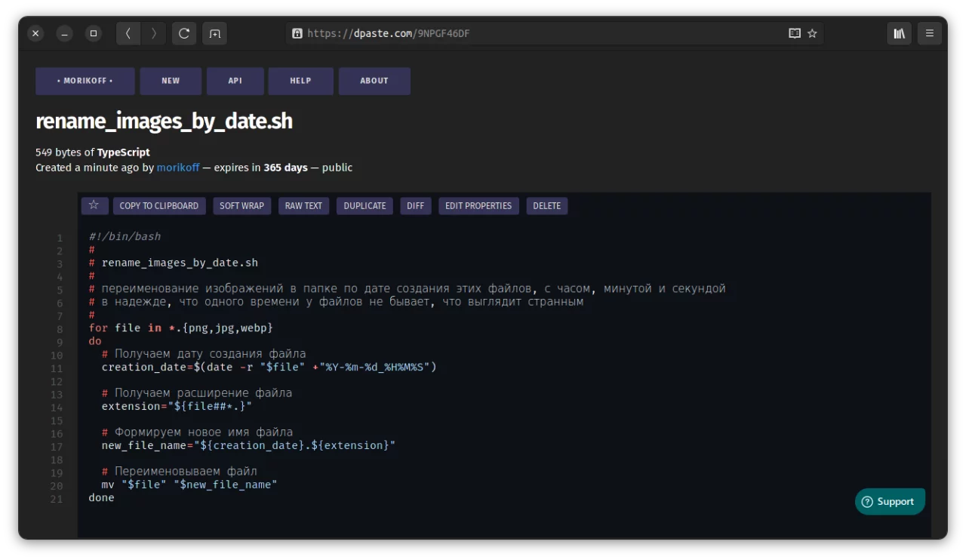Screen dimensions: 966x560
Task: Go to the NEW paste page
Action: coord(171,81)
